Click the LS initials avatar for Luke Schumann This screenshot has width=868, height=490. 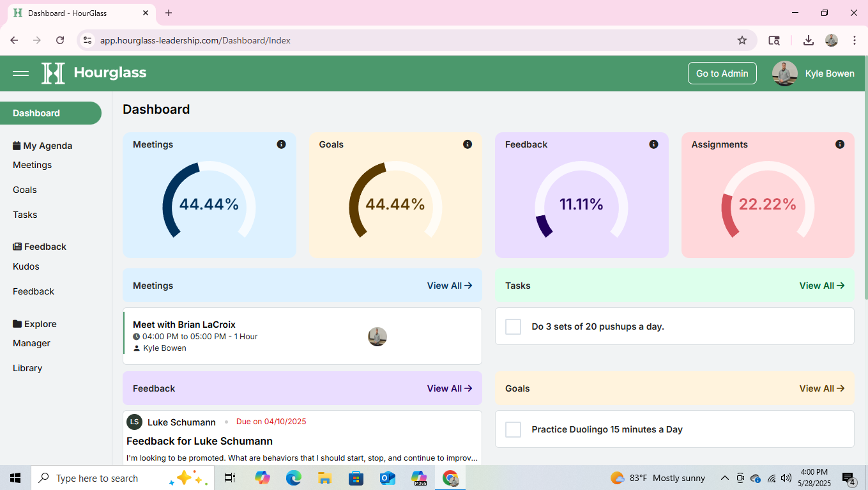click(x=134, y=422)
